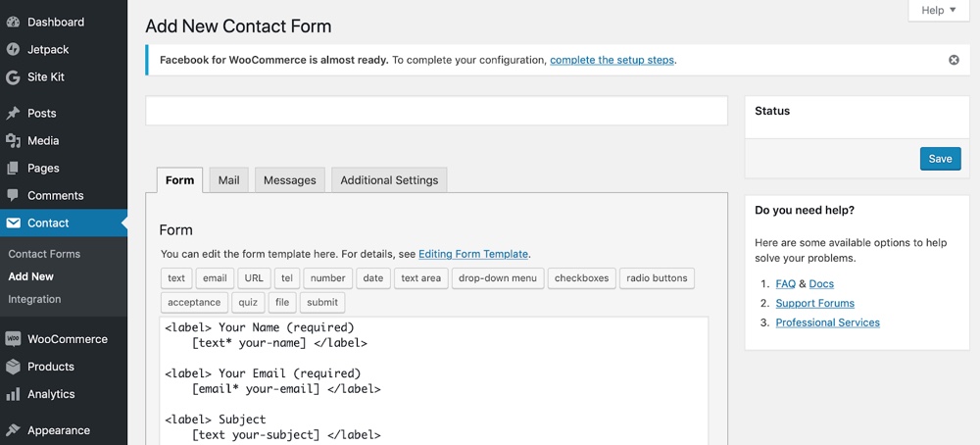This screenshot has height=445, width=980.
Task: Open WooCommerce menu item
Action: click(x=63, y=339)
